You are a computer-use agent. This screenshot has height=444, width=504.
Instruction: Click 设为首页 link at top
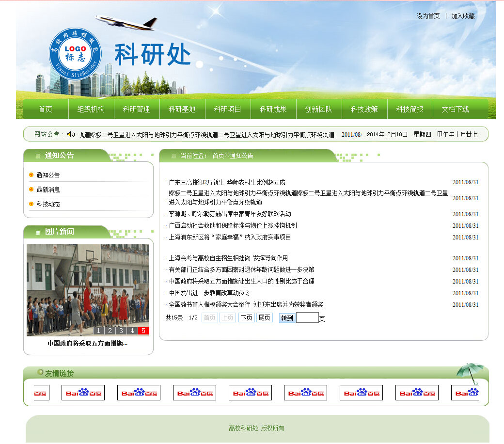428,16
